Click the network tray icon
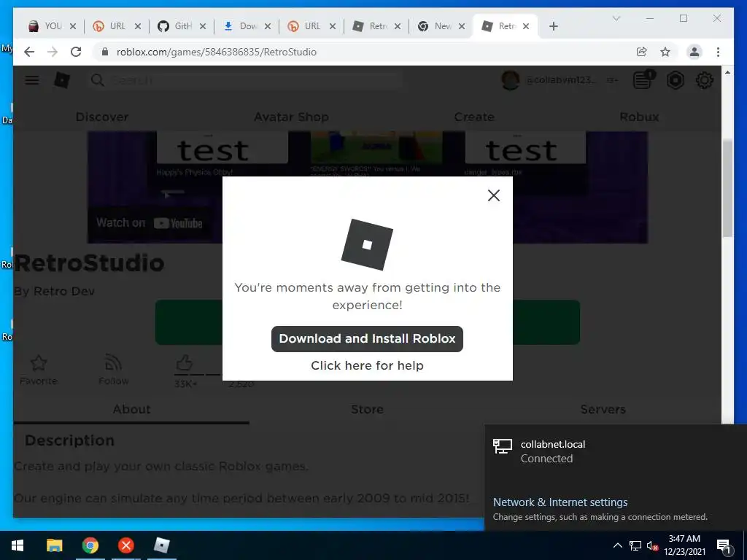 635,545
